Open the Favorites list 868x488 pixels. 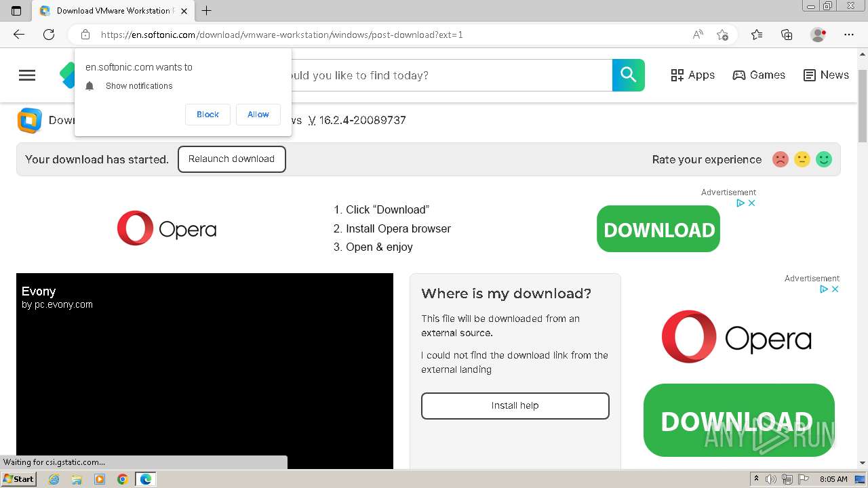coord(757,35)
